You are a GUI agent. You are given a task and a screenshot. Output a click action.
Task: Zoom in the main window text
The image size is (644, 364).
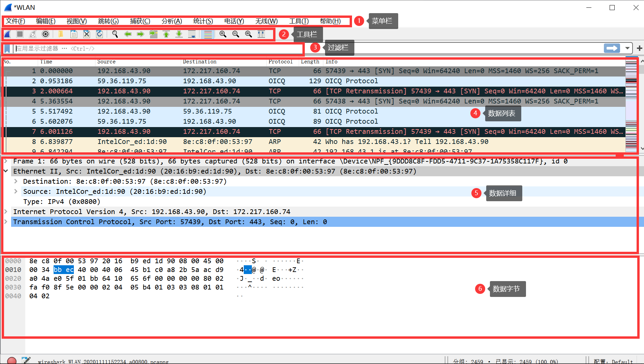point(223,34)
